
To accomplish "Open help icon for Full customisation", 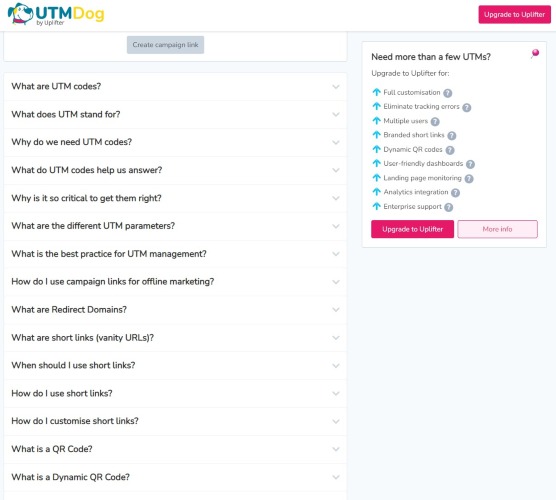I will tap(448, 93).
